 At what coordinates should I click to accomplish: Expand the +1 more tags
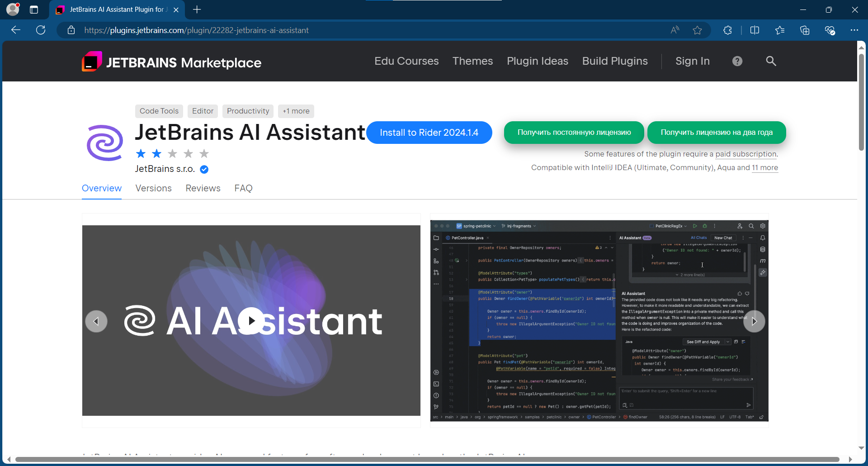pos(296,111)
